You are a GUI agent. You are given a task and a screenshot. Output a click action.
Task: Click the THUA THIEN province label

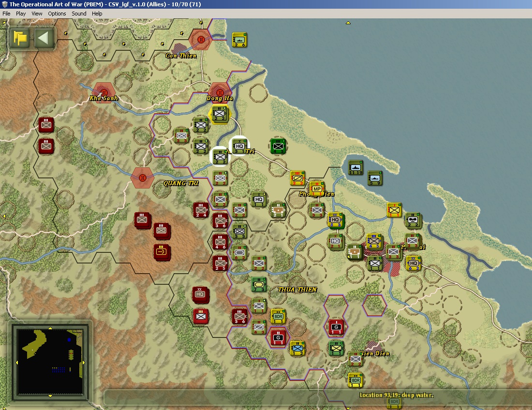click(x=297, y=289)
